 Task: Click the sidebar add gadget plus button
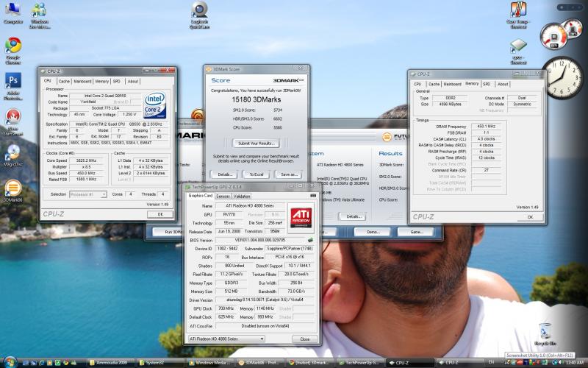[x=562, y=7]
